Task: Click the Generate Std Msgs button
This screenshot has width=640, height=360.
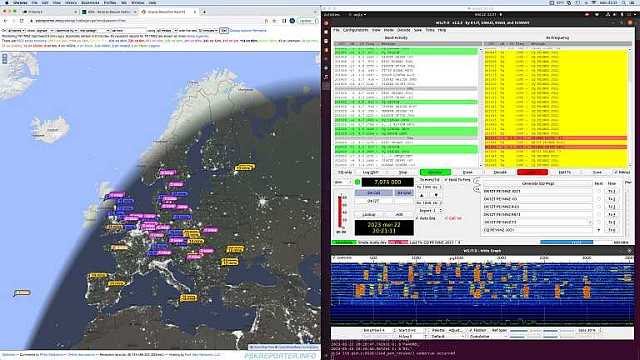Action: point(538,184)
